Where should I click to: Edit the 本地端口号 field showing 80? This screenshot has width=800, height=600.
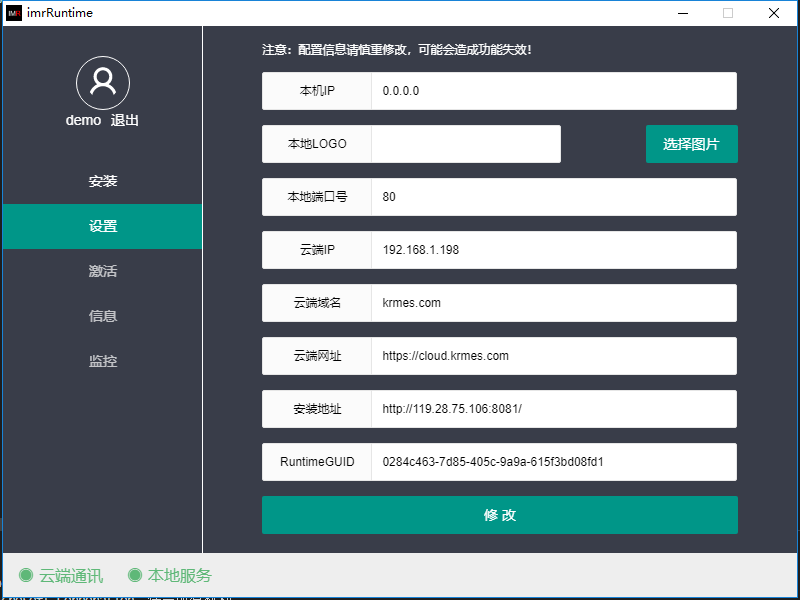[553, 197]
